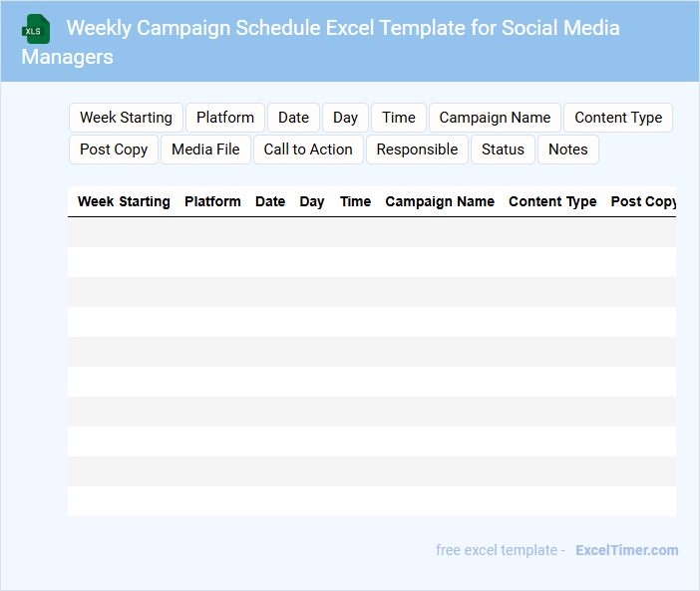Viewport: 700px width, 591px height.
Task: Open the ExcelTimer.com link
Action: point(626,550)
